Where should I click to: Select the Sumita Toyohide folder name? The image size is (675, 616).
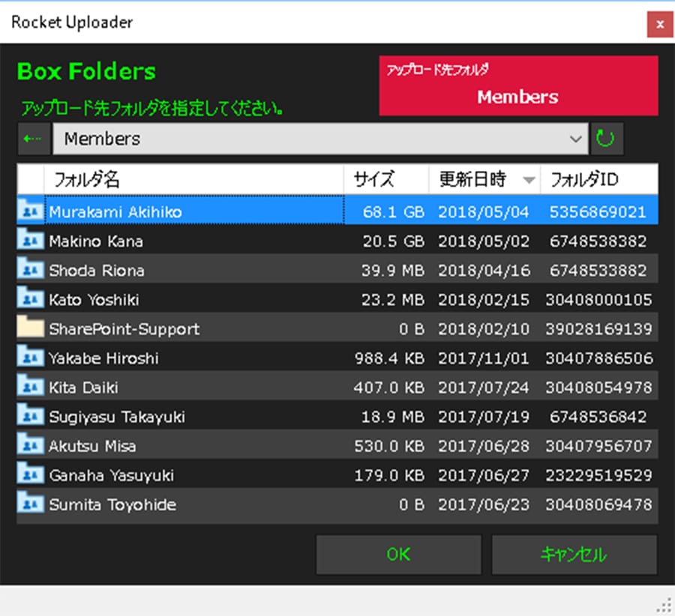[x=112, y=504]
